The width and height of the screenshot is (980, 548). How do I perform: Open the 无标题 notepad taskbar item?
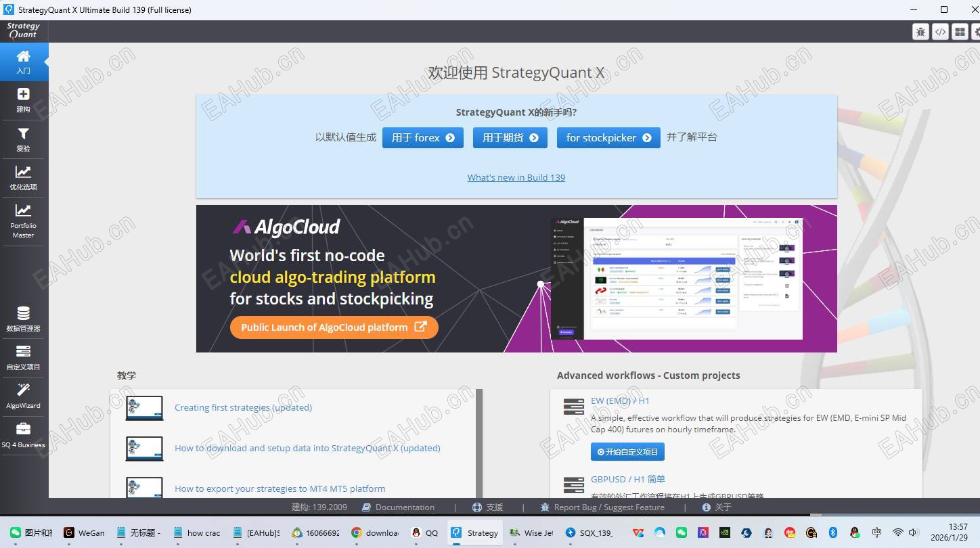pos(138,533)
